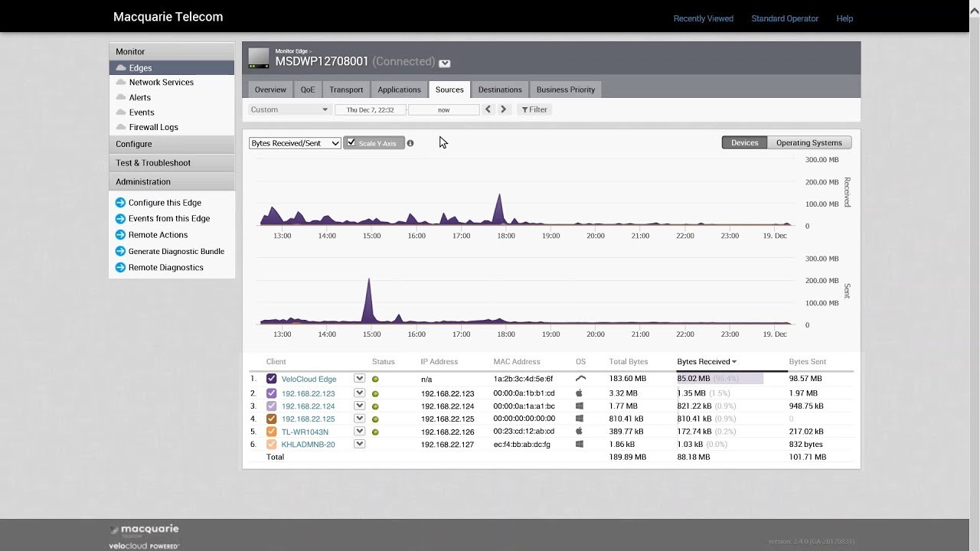Open the TL-WR1043N client link
The width and height of the screenshot is (980, 551).
click(x=305, y=432)
